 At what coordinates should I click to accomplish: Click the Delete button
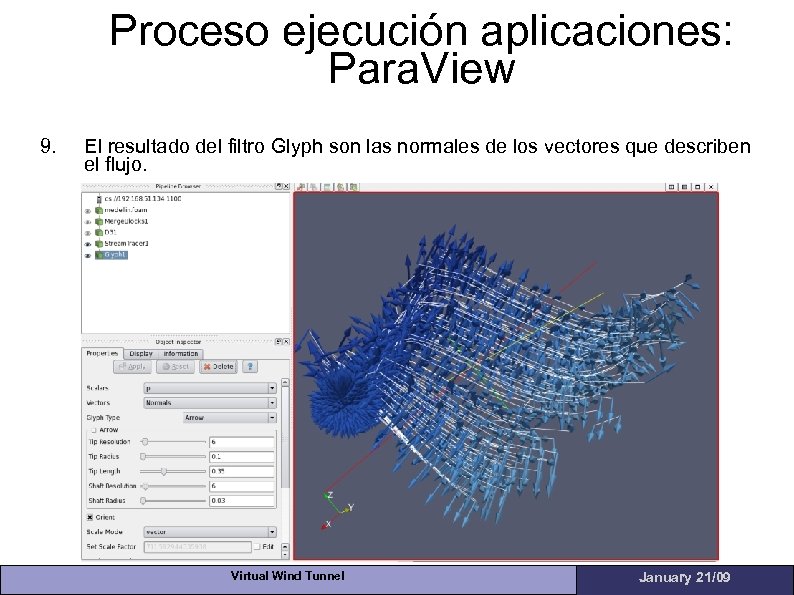(219, 367)
